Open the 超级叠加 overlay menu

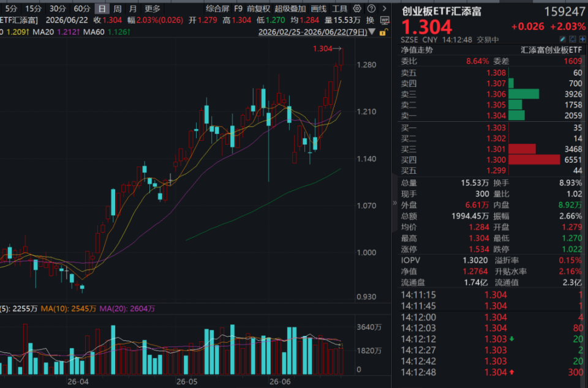pos(290,9)
